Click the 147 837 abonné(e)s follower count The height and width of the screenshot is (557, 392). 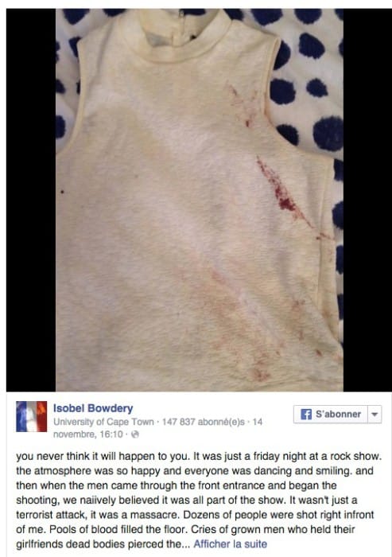[x=203, y=422]
